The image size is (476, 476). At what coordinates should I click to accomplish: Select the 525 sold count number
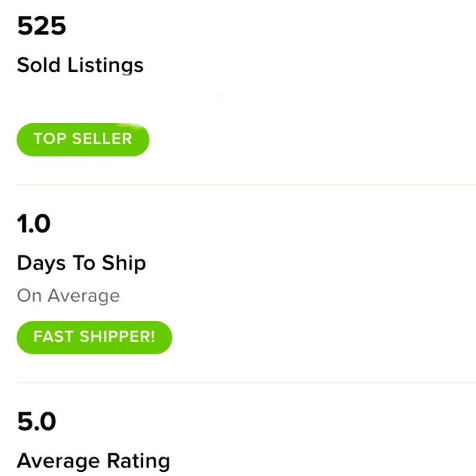tap(41, 26)
